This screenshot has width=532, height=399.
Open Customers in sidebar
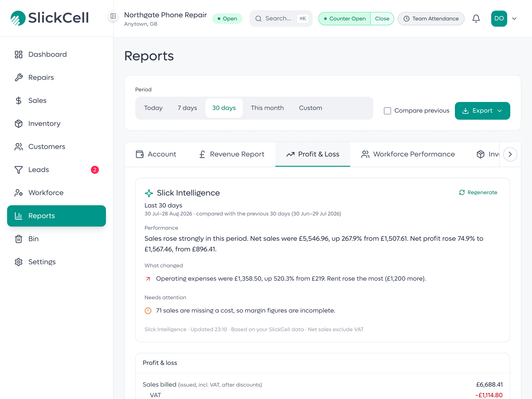(57, 147)
